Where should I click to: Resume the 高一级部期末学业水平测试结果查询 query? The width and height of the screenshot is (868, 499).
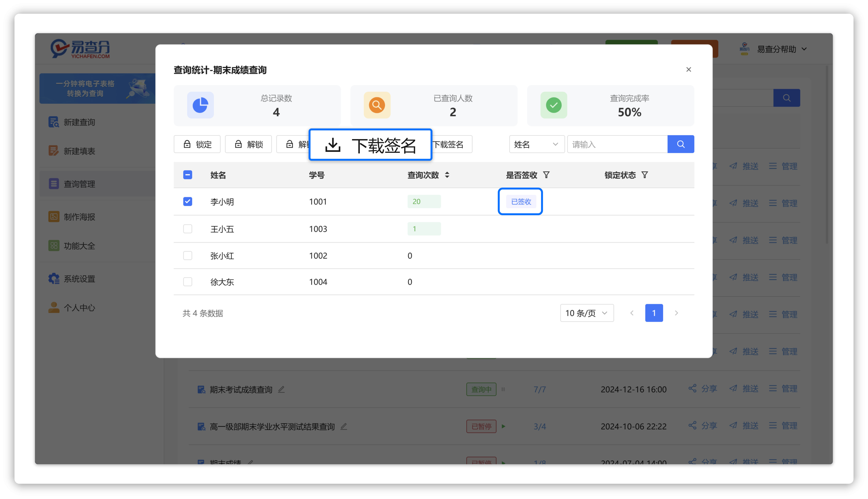(x=503, y=426)
